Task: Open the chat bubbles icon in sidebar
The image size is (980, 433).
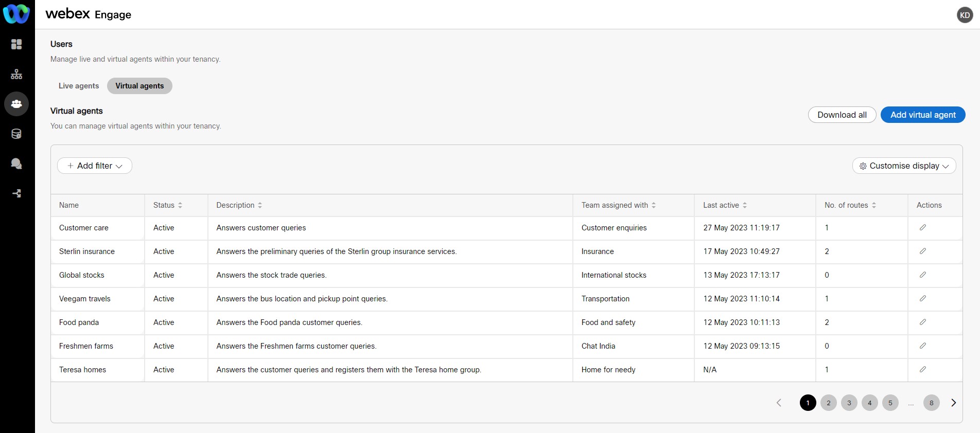Action: [16, 164]
